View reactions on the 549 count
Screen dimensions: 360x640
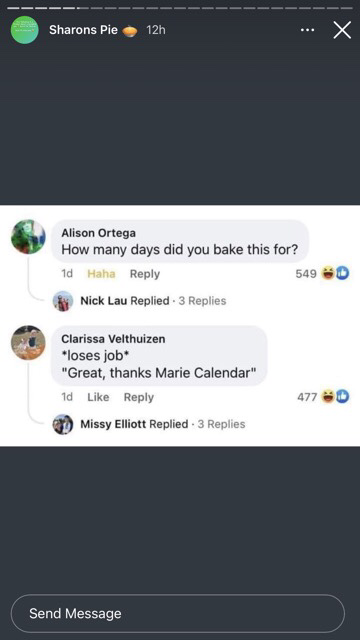[322, 273]
